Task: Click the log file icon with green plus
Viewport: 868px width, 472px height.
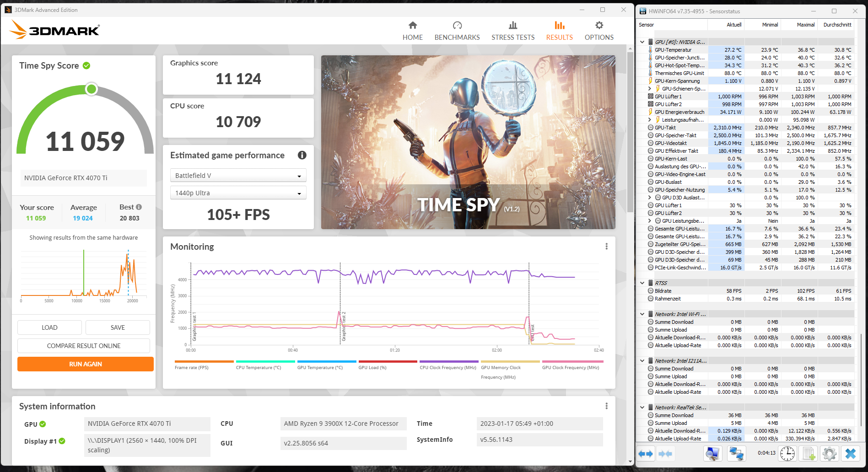Action: 809,453
